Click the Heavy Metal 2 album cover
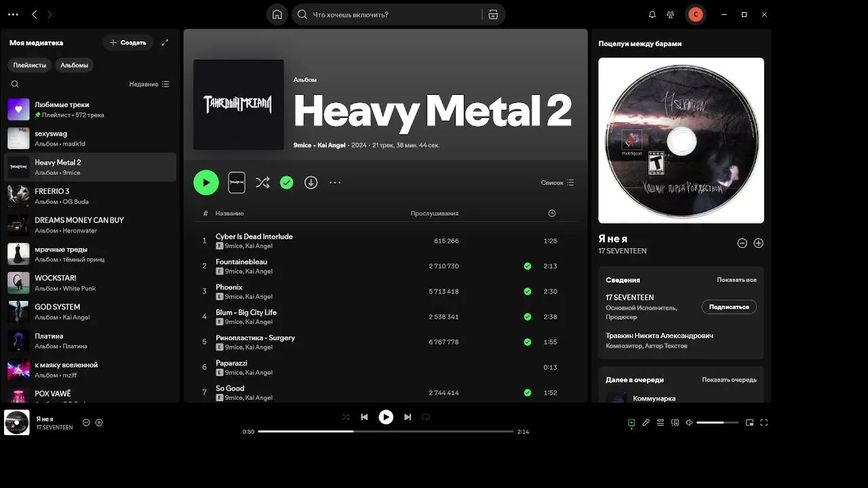 (239, 104)
